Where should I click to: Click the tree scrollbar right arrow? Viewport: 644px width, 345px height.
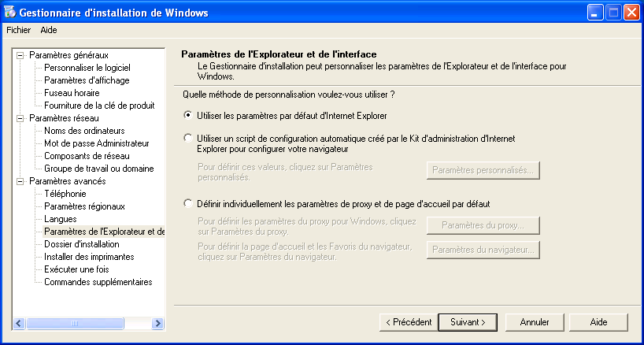click(x=157, y=323)
